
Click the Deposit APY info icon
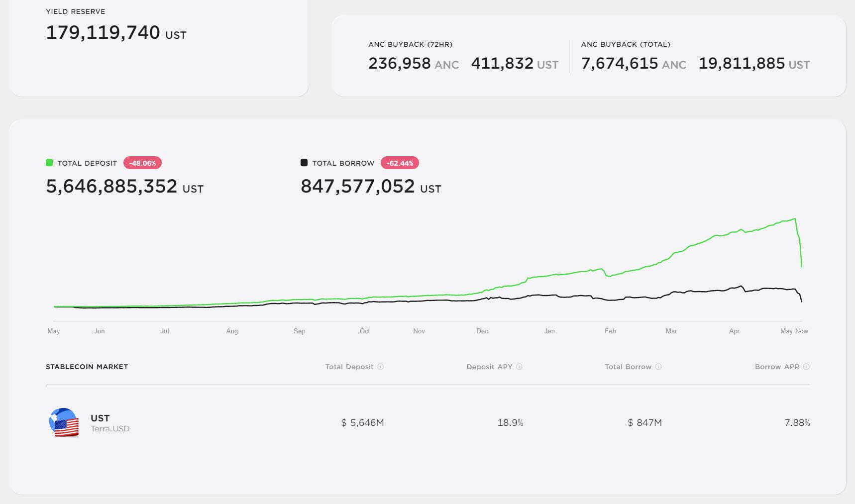519,367
